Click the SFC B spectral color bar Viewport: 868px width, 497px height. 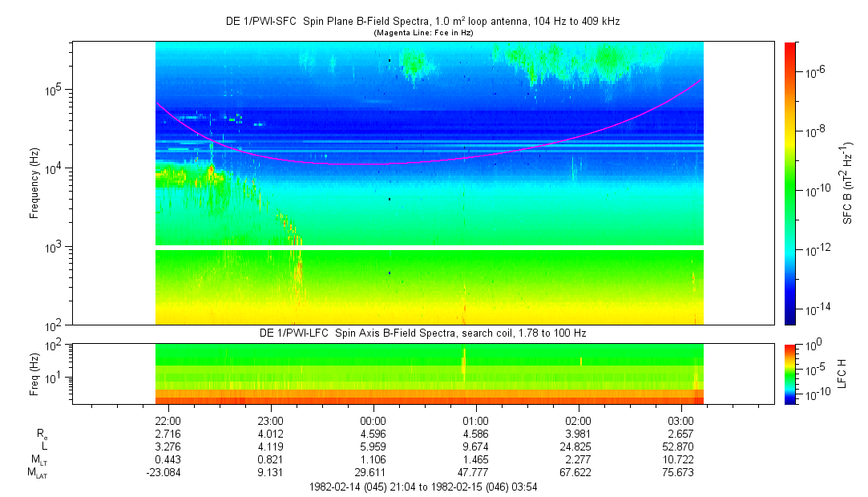789,183
